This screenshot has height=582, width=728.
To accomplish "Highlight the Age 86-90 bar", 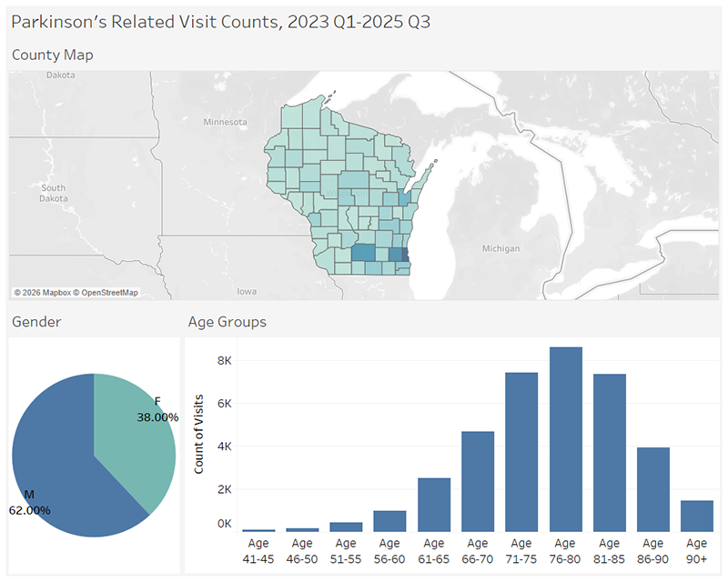I will (652, 489).
